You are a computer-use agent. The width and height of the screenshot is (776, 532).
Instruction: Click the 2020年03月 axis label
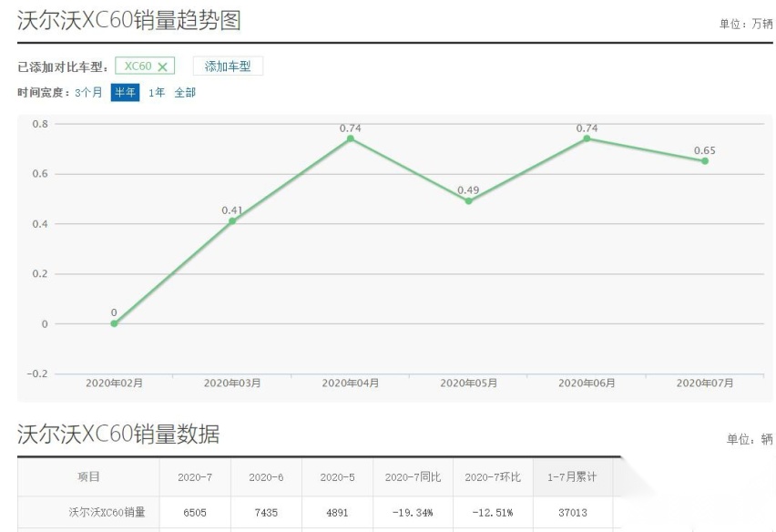coord(232,383)
